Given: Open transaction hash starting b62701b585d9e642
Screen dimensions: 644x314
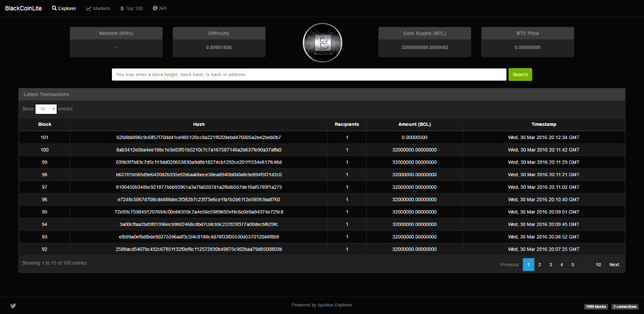Looking at the screenshot, I should (199, 175).
